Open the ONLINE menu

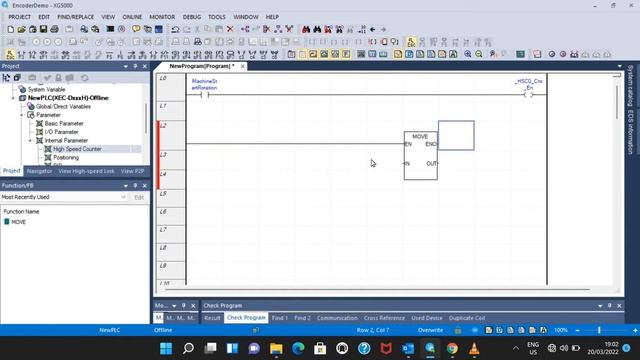pyautogui.click(x=132, y=17)
